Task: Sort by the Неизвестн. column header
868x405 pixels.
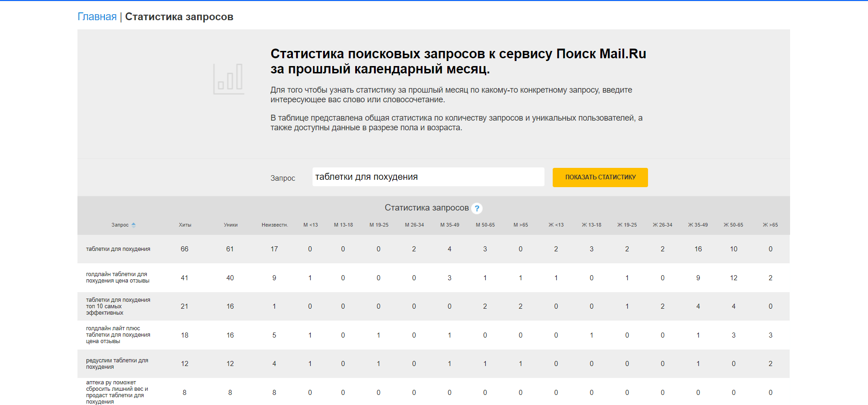Action: pos(275,225)
